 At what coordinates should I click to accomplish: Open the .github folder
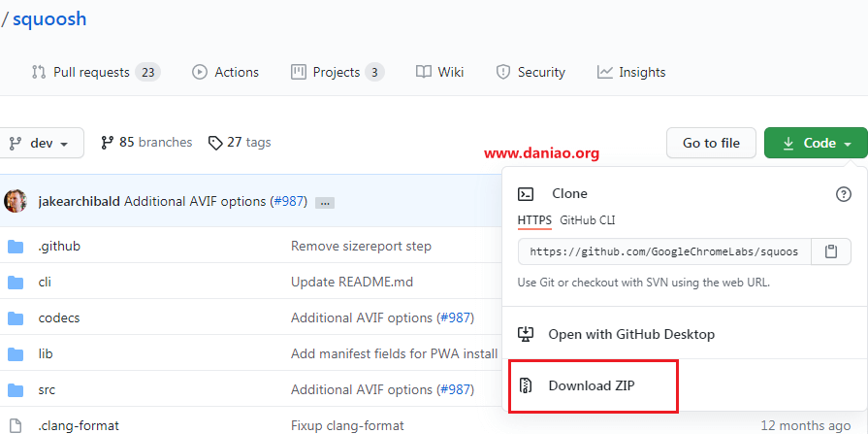pyautogui.click(x=59, y=247)
